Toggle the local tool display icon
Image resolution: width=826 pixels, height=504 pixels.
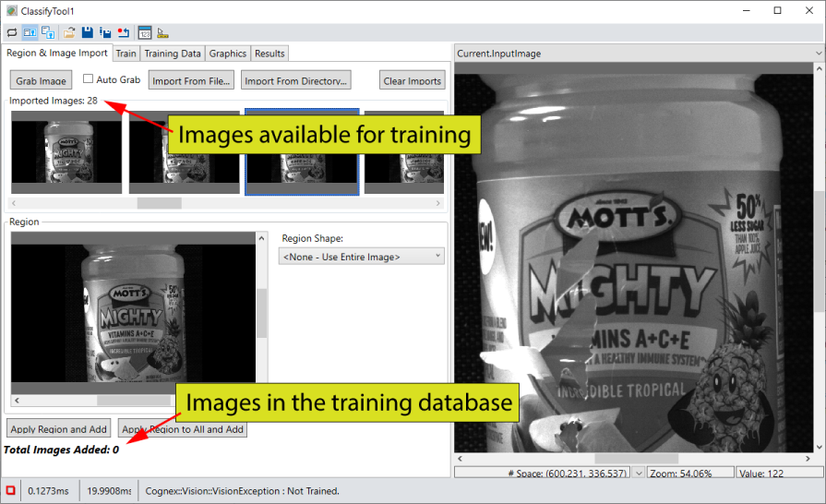pyautogui.click(x=30, y=32)
